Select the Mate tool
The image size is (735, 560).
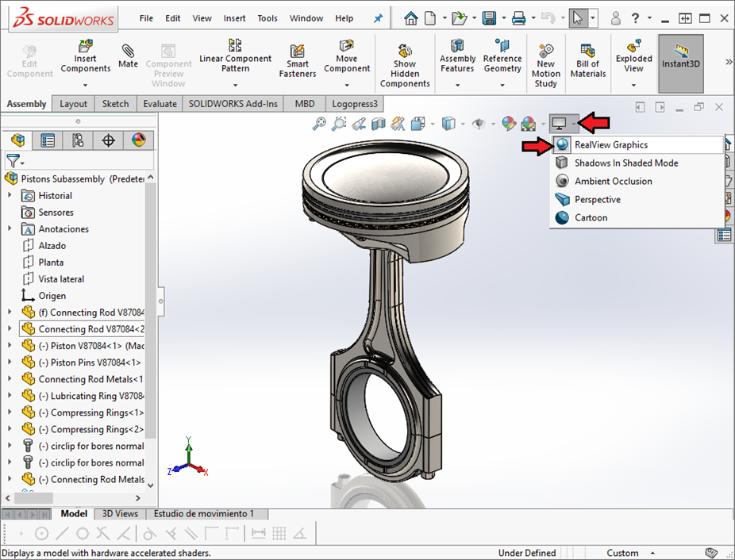point(128,56)
